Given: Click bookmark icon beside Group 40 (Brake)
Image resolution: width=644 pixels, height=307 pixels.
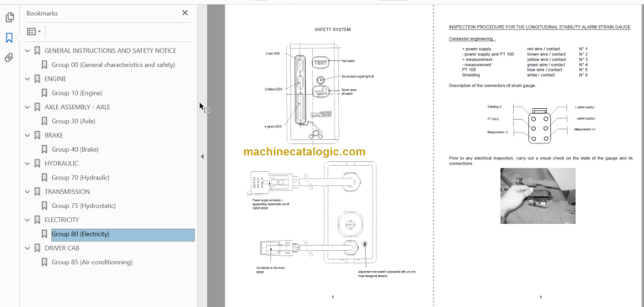Looking at the screenshot, I should pyautogui.click(x=44, y=149).
